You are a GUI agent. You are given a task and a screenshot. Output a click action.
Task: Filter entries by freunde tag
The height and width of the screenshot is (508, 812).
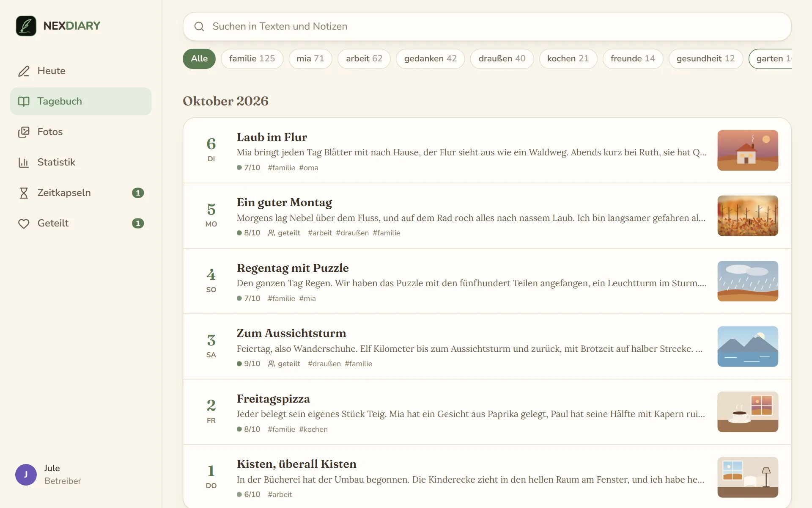coord(633,59)
